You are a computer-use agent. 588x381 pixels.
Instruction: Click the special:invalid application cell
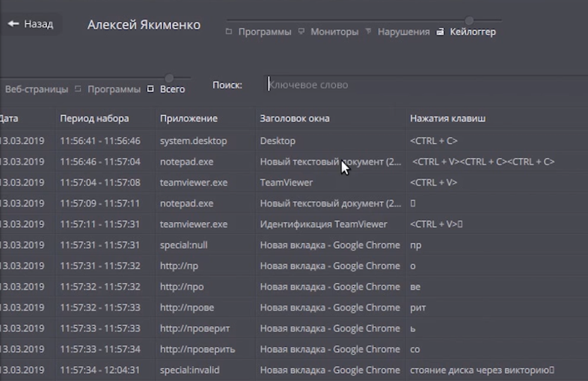pyautogui.click(x=190, y=370)
